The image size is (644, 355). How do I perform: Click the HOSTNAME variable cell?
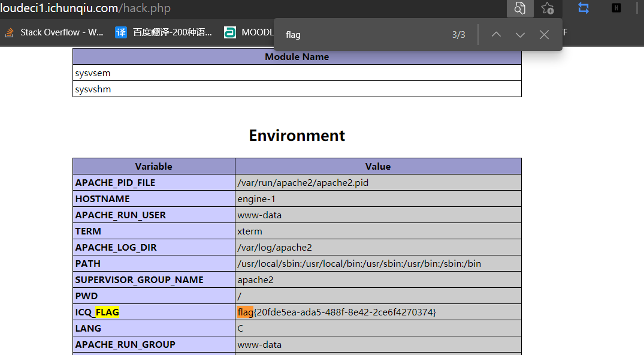click(153, 198)
